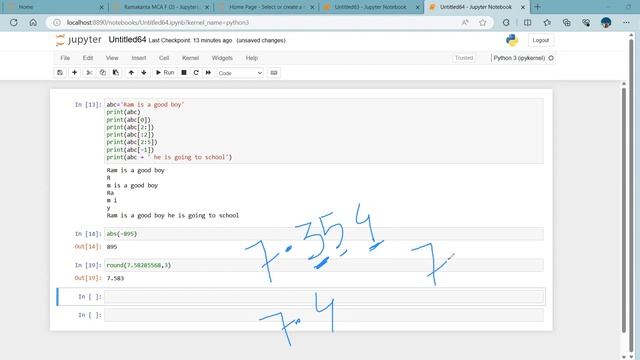The width and height of the screenshot is (640, 360).
Task: Paste cells below icon
Action: click(116, 73)
